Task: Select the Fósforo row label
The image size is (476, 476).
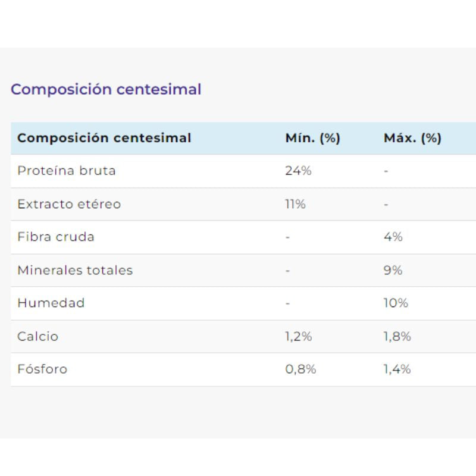Action: pos(42,369)
